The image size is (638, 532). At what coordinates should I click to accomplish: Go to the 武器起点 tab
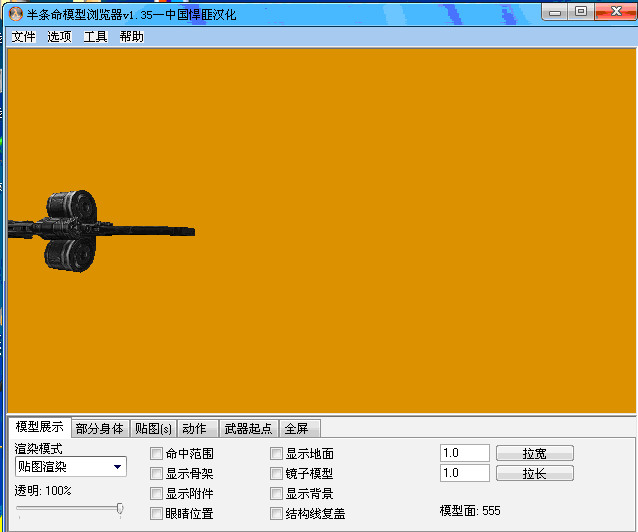click(x=248, y=429)
